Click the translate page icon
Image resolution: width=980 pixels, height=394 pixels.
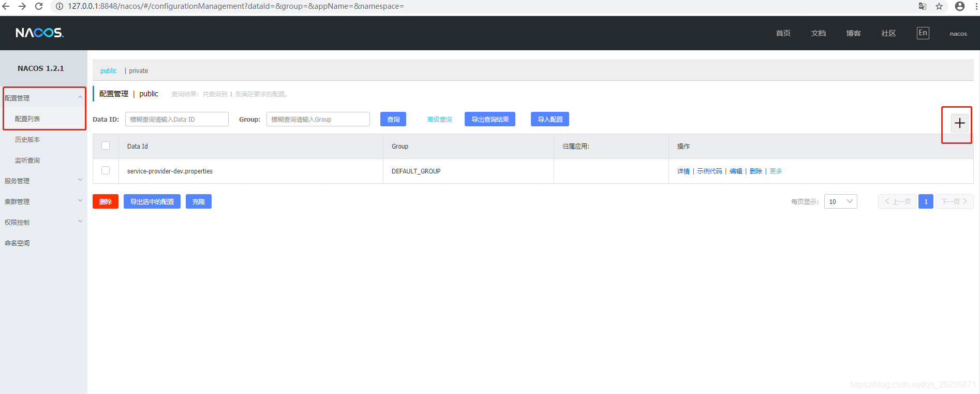click(x=923, y=6)
